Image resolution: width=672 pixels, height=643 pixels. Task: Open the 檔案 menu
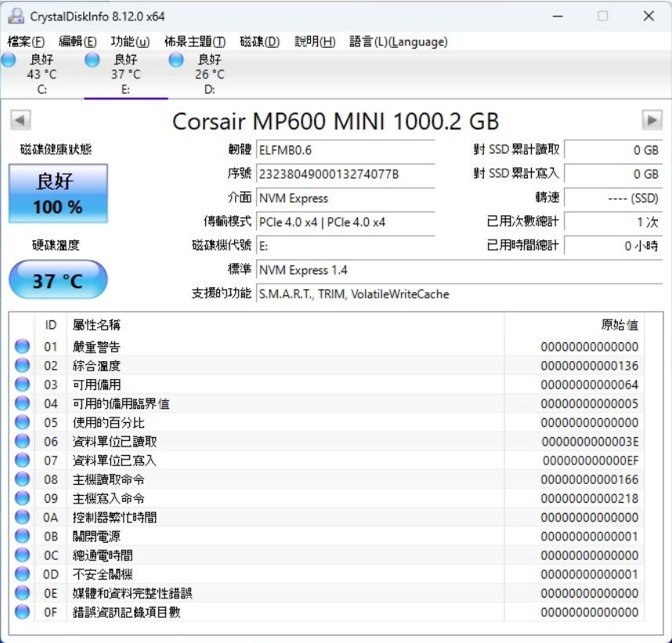[x=23, y=42]
